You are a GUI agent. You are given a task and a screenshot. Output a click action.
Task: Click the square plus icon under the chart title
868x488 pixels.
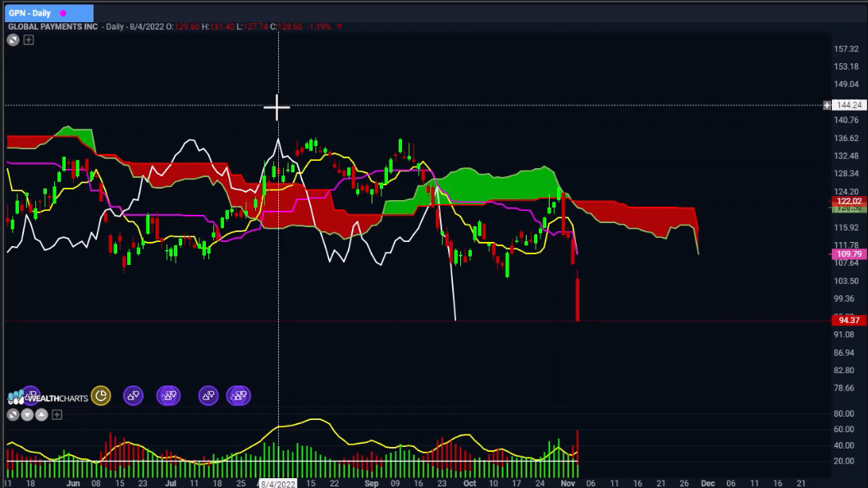point(29,40)
